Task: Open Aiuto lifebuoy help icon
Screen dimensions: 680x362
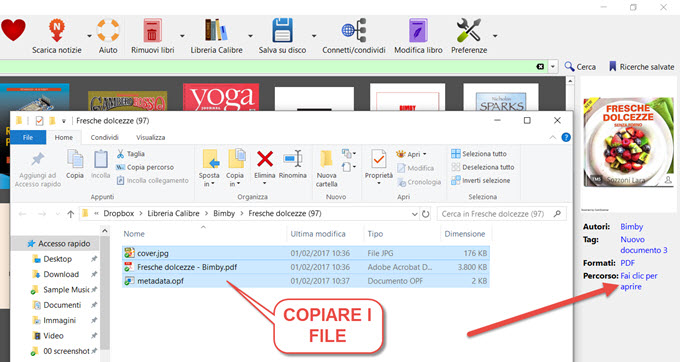Action: 108,30
